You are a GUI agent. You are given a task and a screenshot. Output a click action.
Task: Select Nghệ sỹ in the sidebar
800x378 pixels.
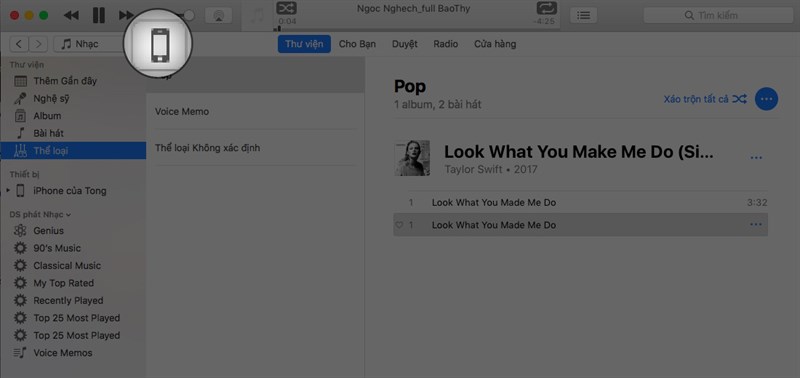73,98
